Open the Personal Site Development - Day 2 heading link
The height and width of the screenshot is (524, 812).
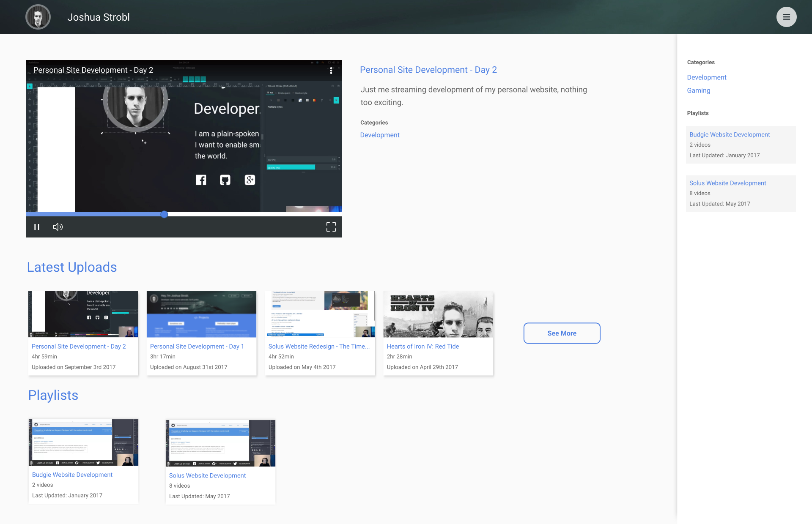pyautogui.click(x=428, y=70)
